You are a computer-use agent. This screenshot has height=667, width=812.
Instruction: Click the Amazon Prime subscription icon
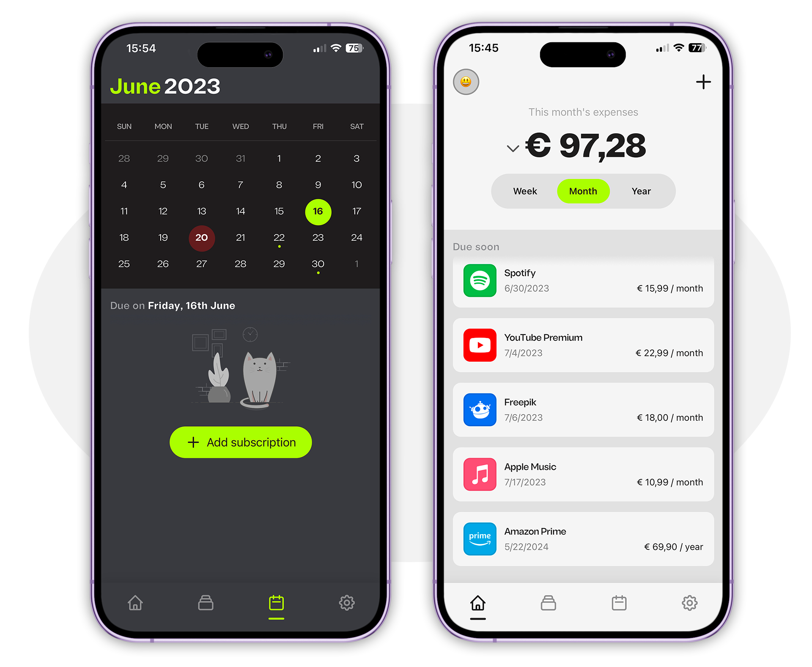tap(480, 540)
